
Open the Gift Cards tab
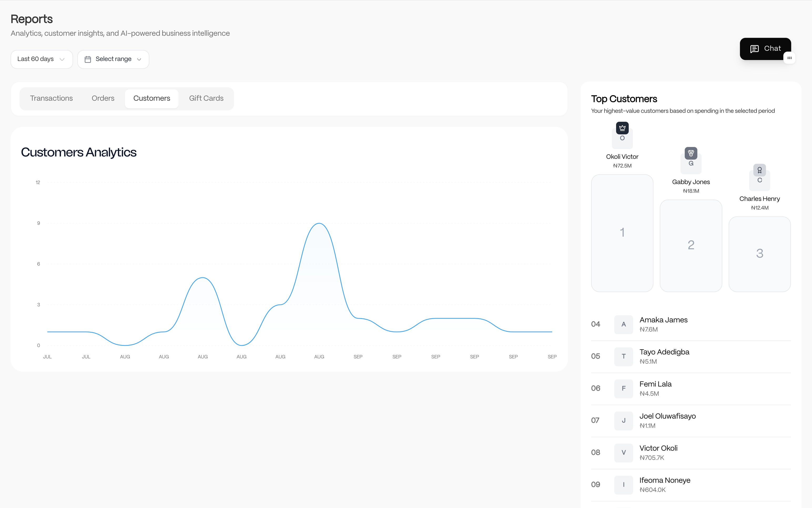coord(206,98)
